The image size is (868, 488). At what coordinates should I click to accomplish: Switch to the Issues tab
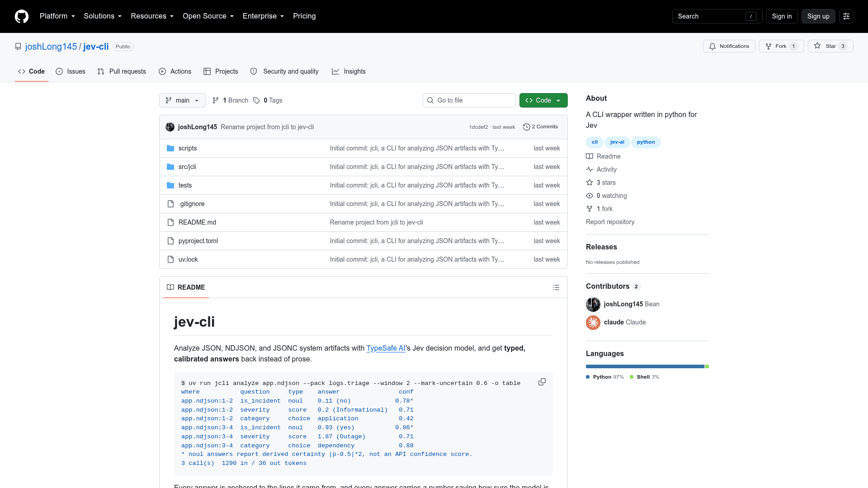coord(71,71)
